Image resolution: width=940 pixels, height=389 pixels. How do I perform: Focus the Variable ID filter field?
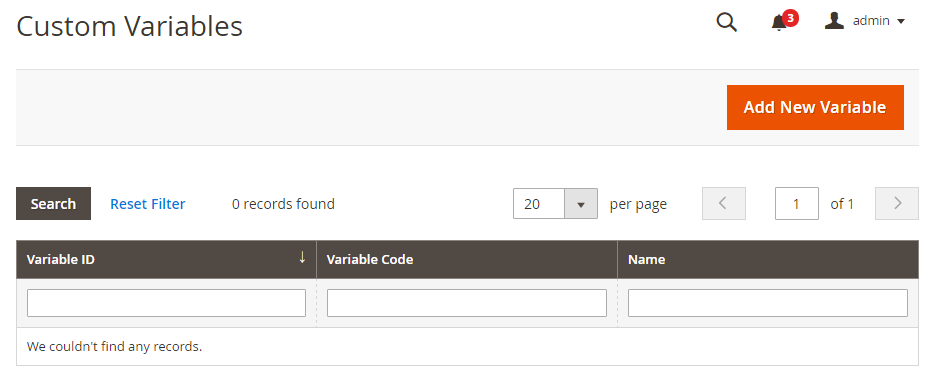(x=166, y=303)
